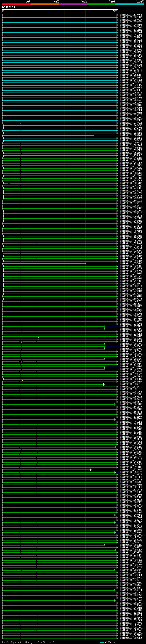Screen dimensions: 146x644
Task: Select label UniRef100_B6FZH9
Action: (x=131, y=404)
